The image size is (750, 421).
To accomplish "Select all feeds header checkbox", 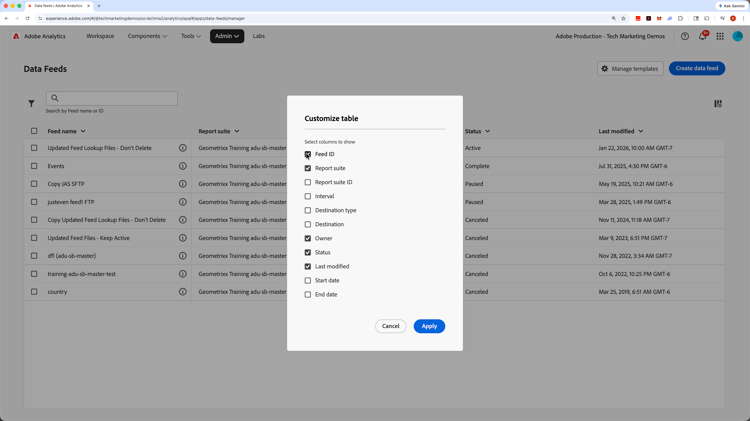I will 34,131.
